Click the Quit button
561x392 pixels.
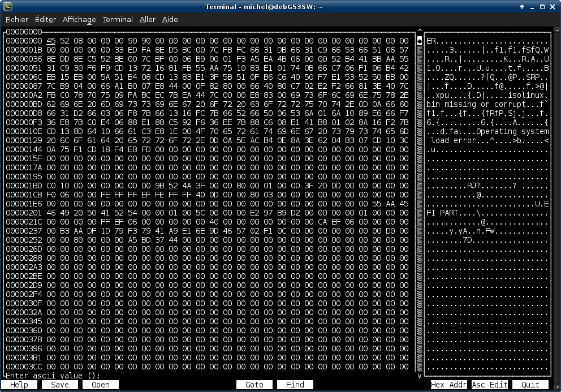pyautogui.click(x=530, y=385)
